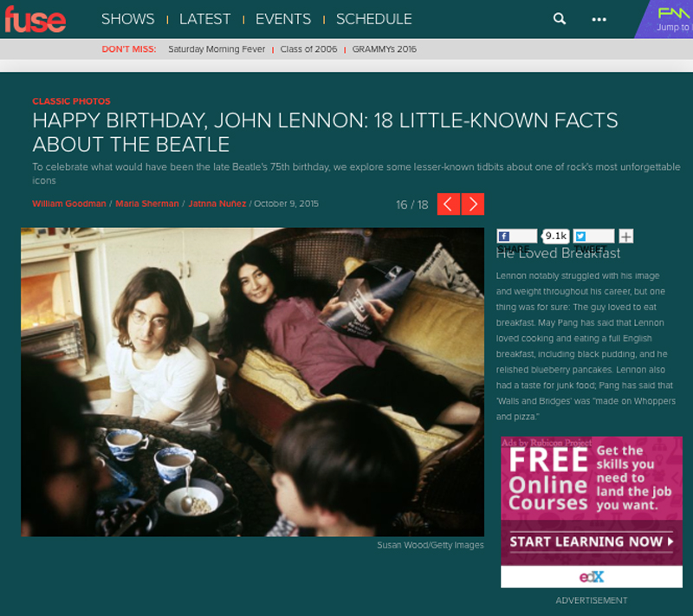Screen dimensions: 693x616
Task: Advance to next slide with right arrow
Action: pyautogui.click(x=473, y=204)
